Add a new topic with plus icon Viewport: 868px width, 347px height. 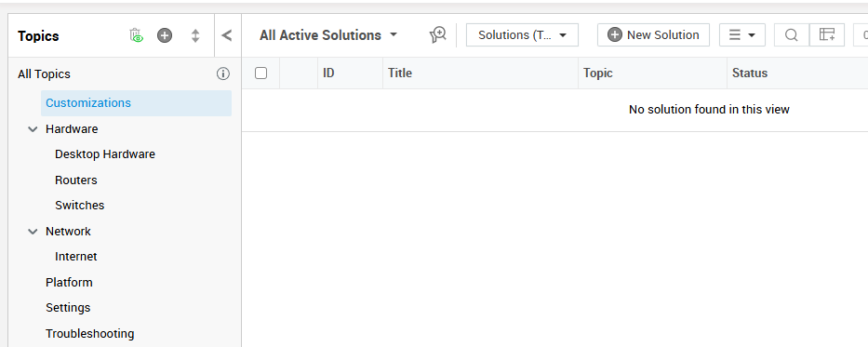pos(165,36)
